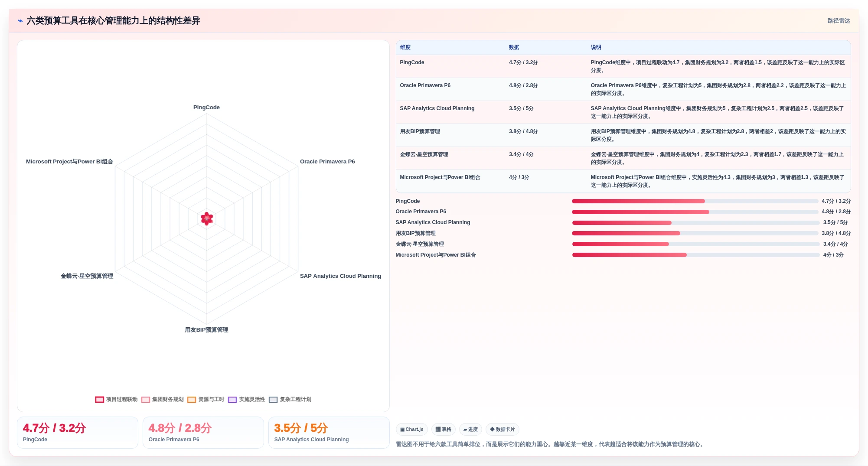Select 金蝶云·星空预算管理 in the table
868x466 pixels.
(424, 154)
